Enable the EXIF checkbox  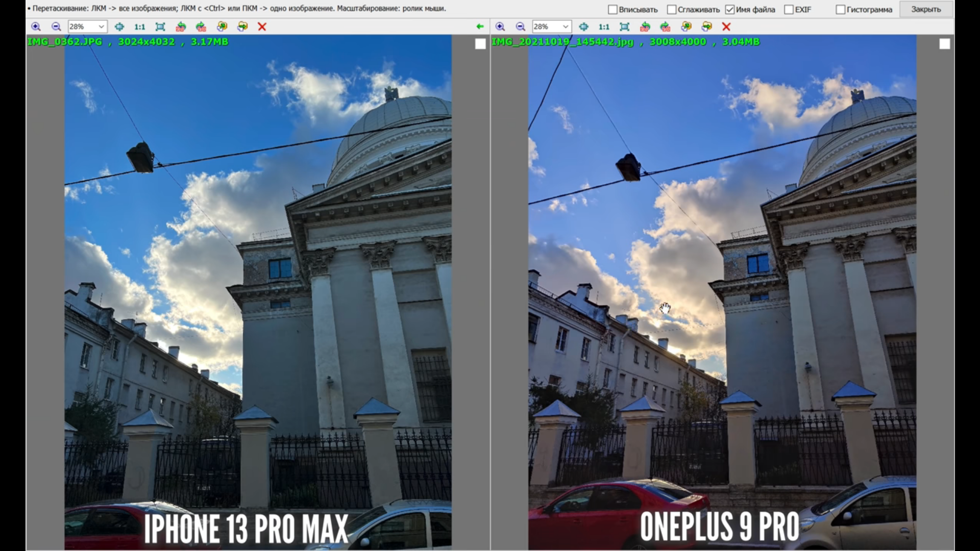point(789,10)
